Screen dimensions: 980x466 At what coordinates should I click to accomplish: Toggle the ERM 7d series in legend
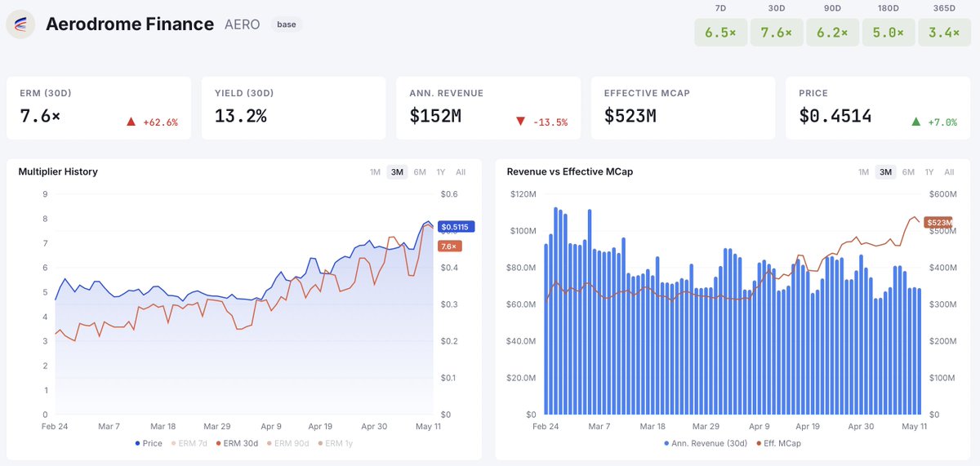(x=189, y=444)
